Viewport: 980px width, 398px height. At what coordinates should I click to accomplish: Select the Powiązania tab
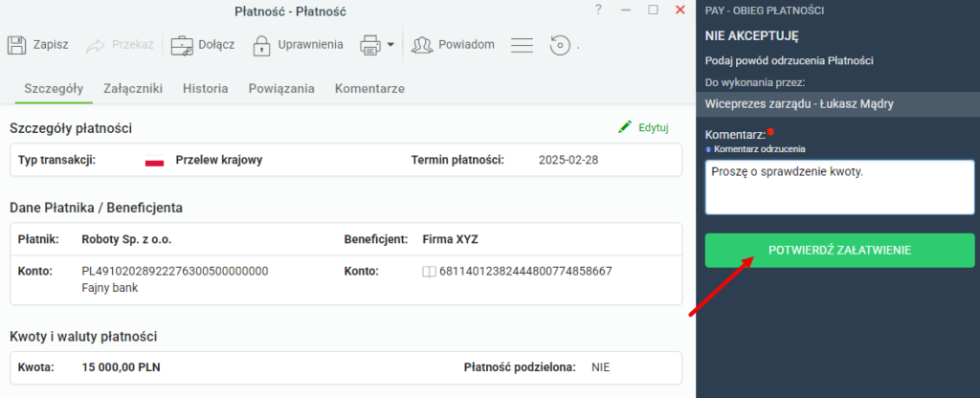[281, 89]
